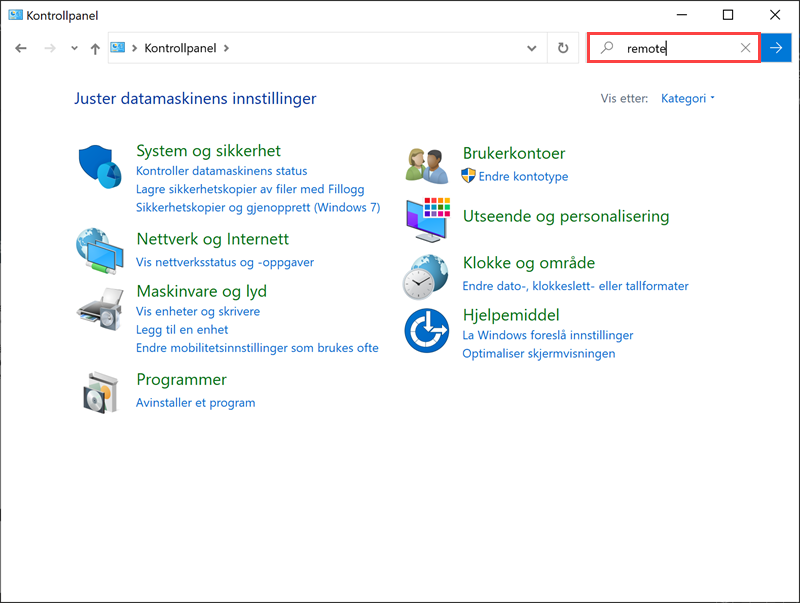Open System og sikkerhet category
Image resolution: width=800 pixels, height=603 pixels.
(x=208, y=151)
